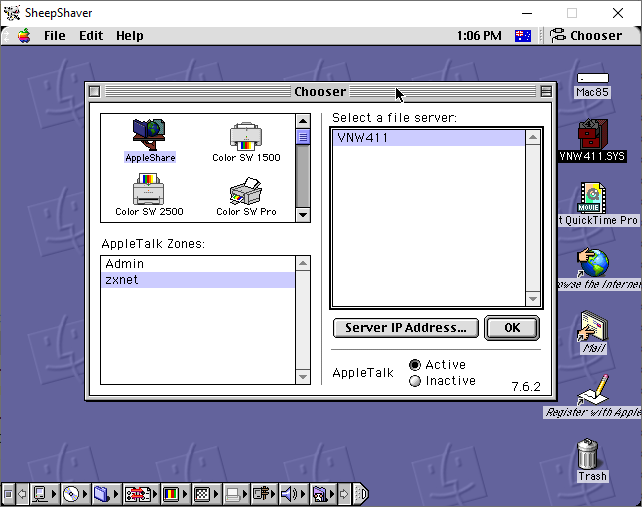This screenshot has height=507, width=642.
Task: Open the Remote Access strip module
Action: 264,494
